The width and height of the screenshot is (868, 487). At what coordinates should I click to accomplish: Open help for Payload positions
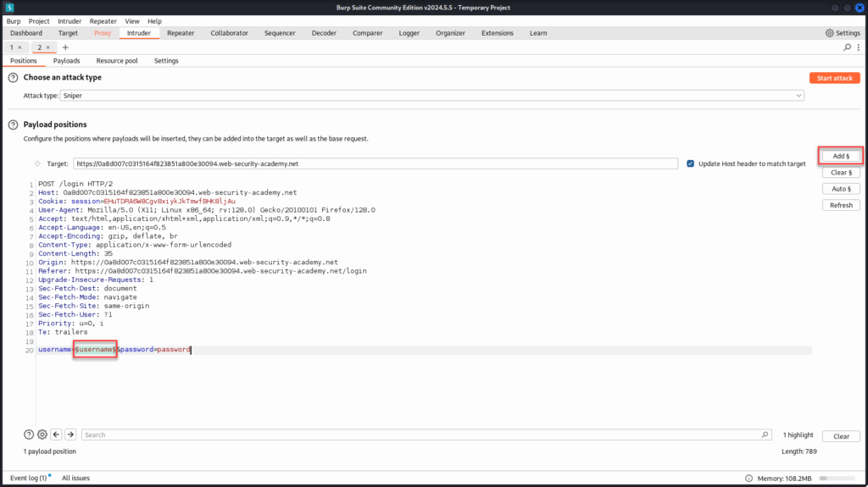click(x=14, y=125)
